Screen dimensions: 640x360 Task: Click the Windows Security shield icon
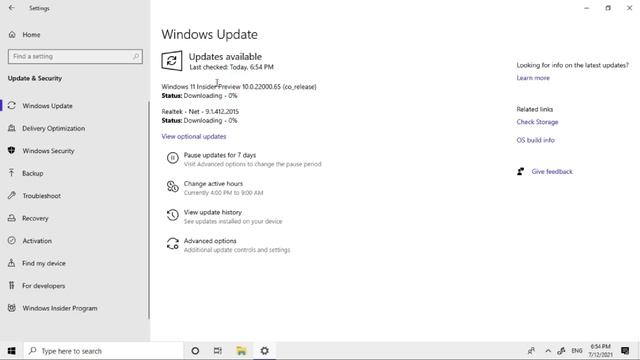12,151
